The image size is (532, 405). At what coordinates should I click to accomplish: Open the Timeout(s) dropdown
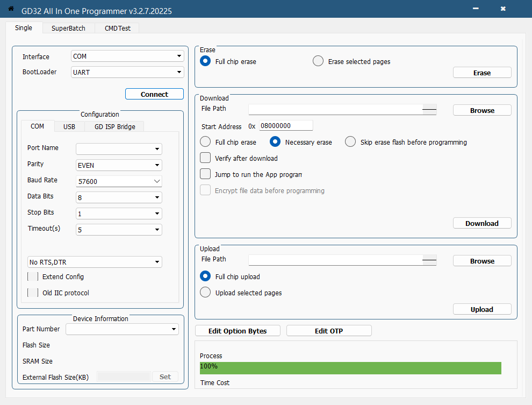tap(119, 230)
